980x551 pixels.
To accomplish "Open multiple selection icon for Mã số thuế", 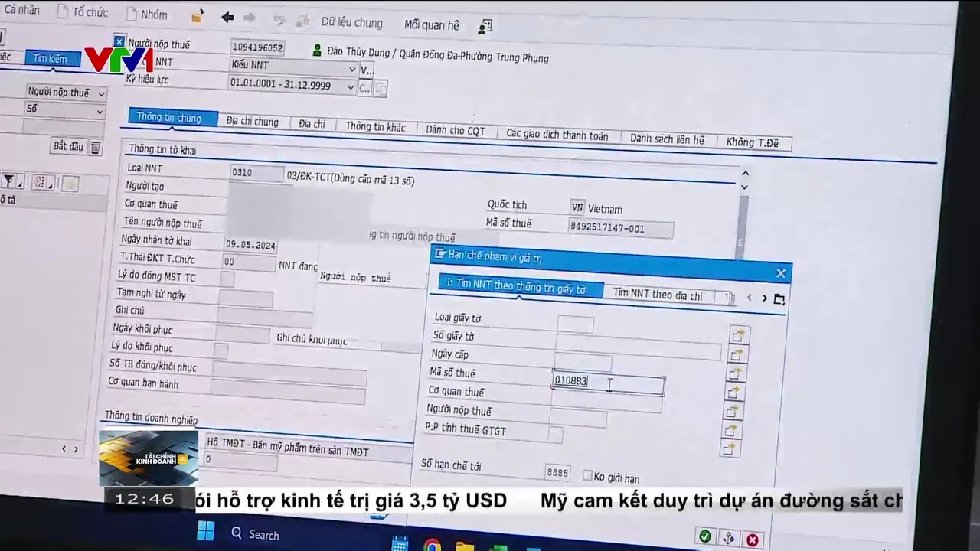I will 735,373.
